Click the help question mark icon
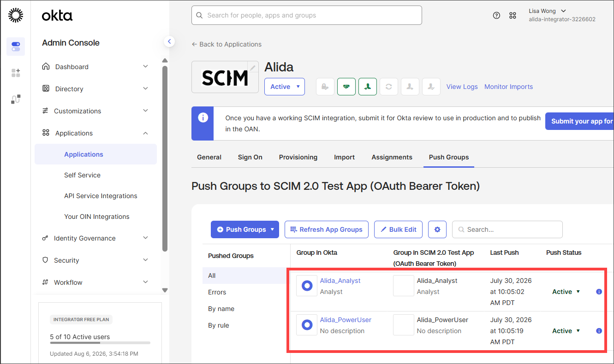Viewport: 614px width, 364px height. click(496, 15)
